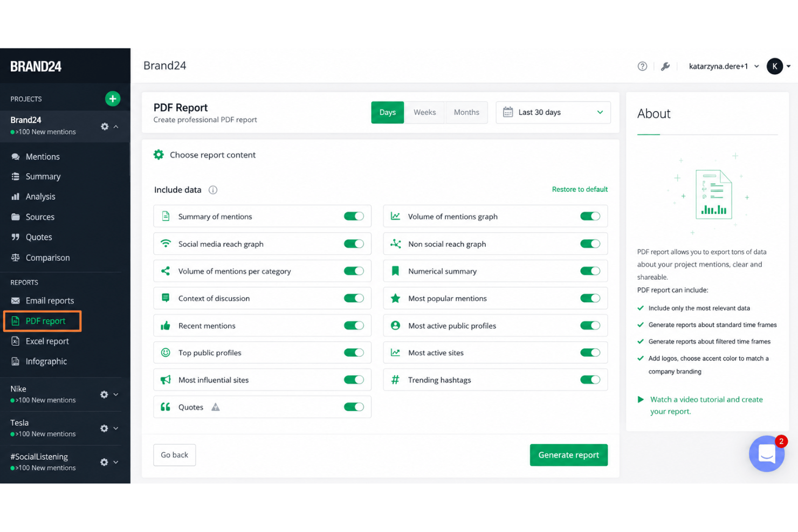The width and height of the screenshot is (798, 532).
Task: Switch off Most active sites
Action: pyautogui.click(x=590, y=353)
